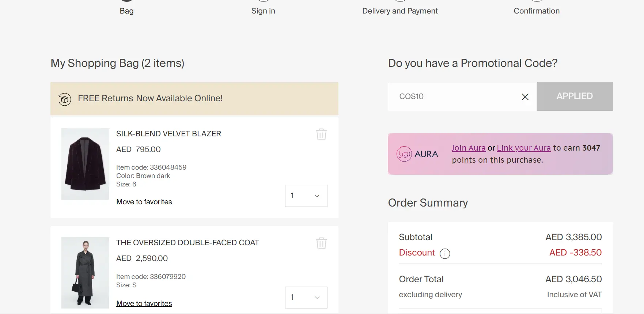Move the velvet blazer to favorites
The height and width of the screenshot is (314, 644).
coord(144,202)
